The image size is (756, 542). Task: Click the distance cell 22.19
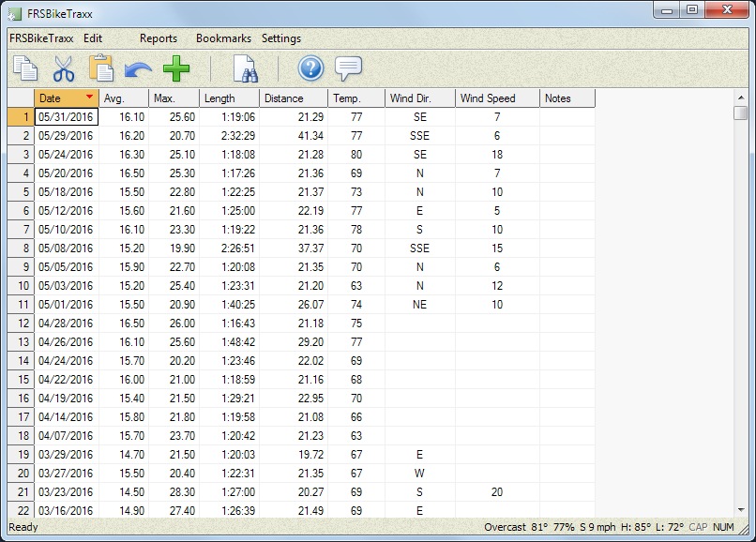tap(294, 211)
